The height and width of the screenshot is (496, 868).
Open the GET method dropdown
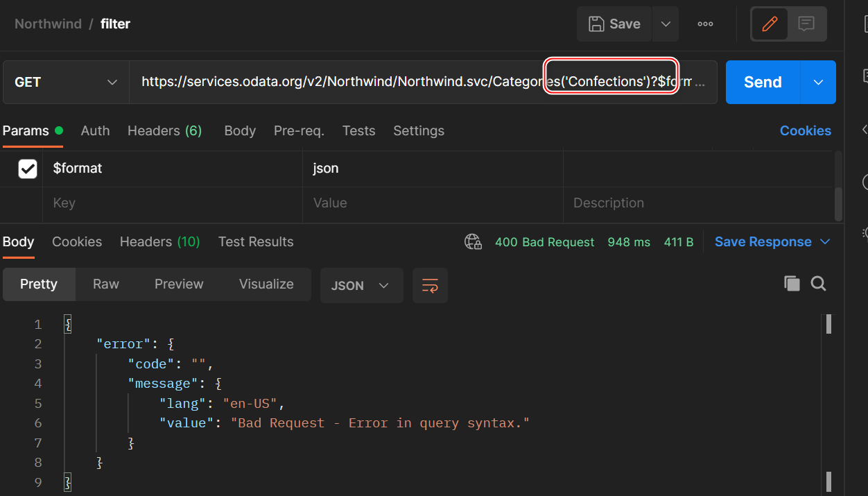tap(66, 82)
